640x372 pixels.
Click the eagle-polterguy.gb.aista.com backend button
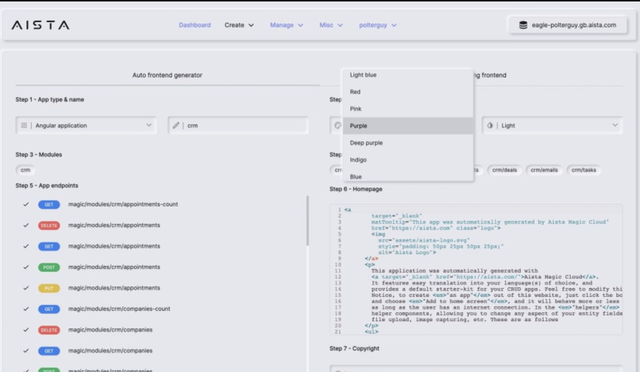point(568,25)
